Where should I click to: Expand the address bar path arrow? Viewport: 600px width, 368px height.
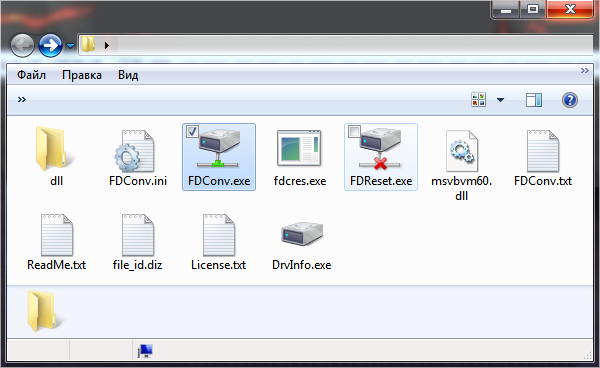click(x=107, y=46)
